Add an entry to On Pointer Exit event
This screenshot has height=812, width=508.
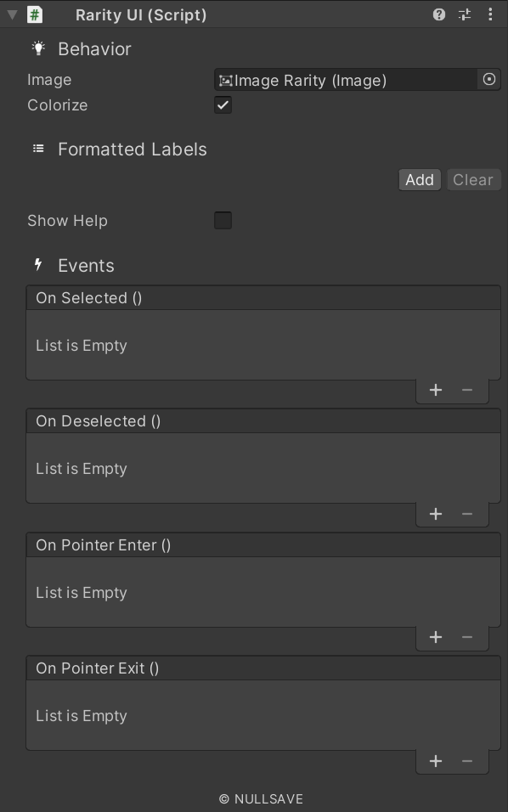[x=436, y=761]
